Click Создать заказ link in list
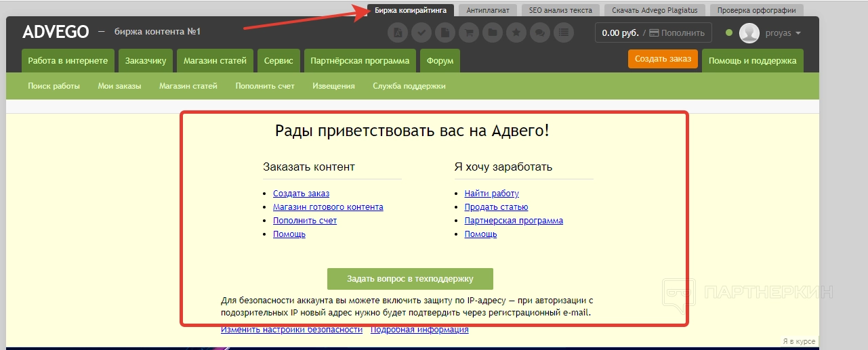868x350 pixels. pos(301,194)
